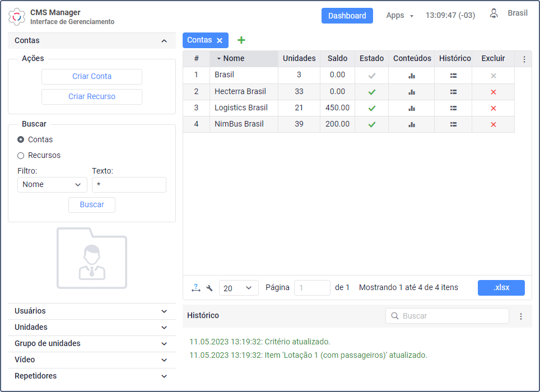
Task: Click wrench settings icon in table footer
Action: (x=210, y=288)
